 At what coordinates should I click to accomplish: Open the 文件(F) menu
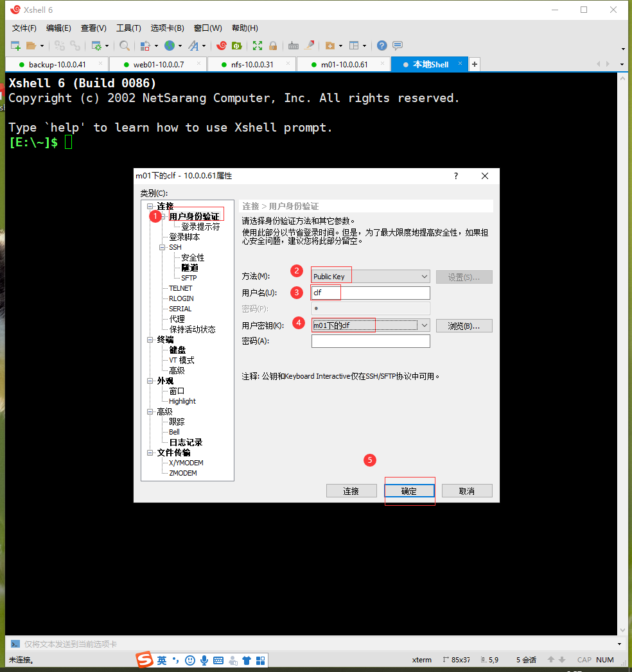24,28
